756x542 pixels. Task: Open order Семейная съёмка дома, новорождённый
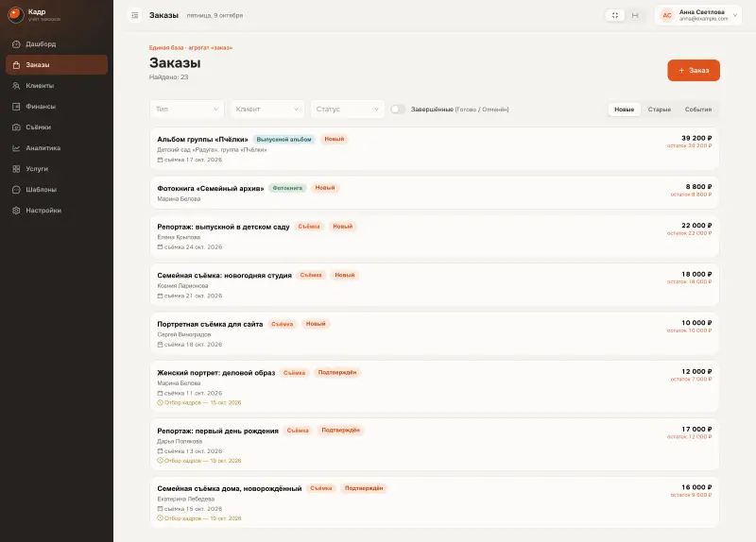[x=435, y=502]
